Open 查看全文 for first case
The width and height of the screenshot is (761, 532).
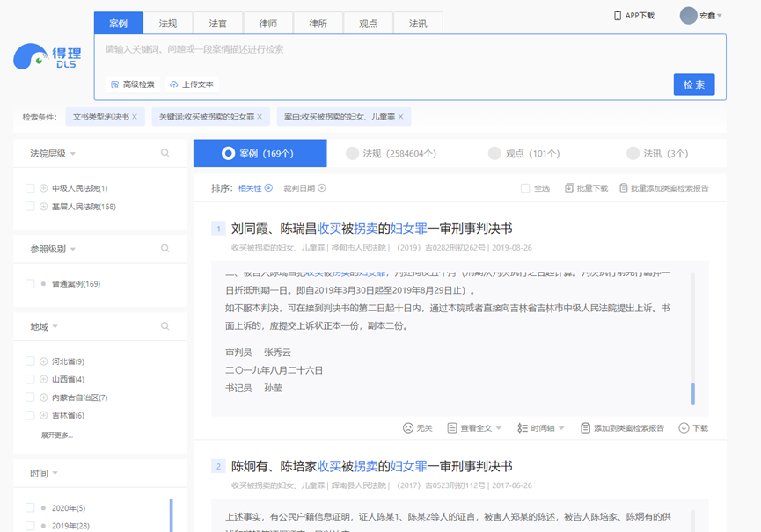pos(474,427)
